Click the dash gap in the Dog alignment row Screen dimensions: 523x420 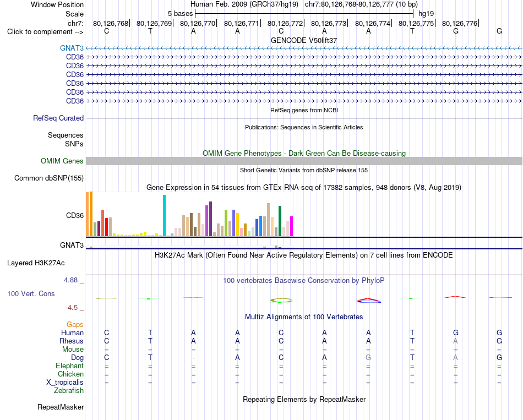point(194,358)
